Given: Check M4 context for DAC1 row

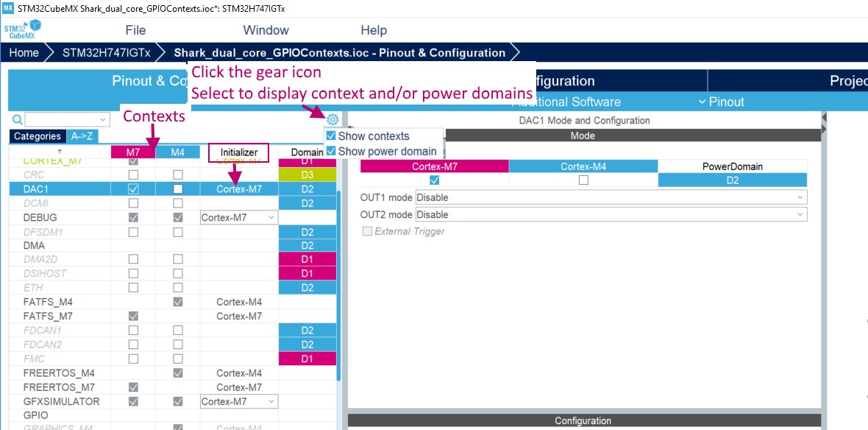Looking at the screenshot, I should click(178, 189).
